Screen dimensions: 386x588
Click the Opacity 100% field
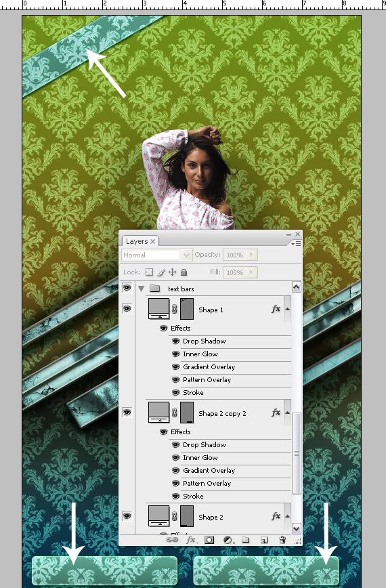tap(235, 255)
